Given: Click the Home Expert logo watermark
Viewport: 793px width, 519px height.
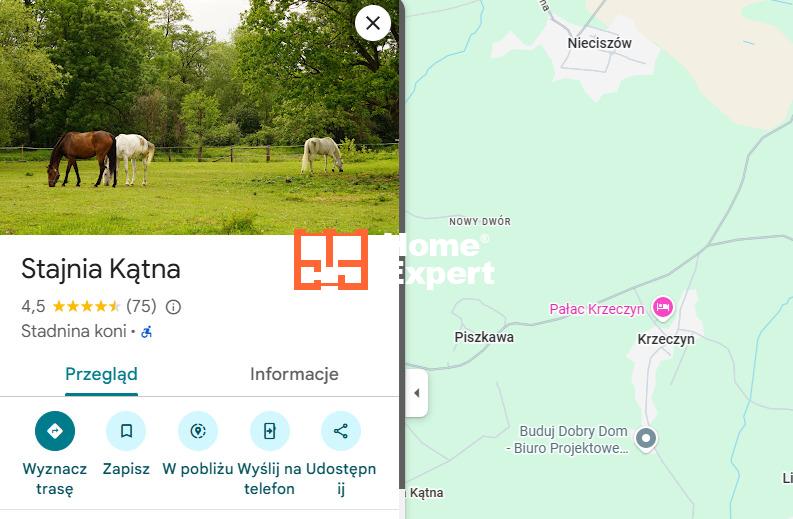Looking at the screenshot, I should [392, 260].
